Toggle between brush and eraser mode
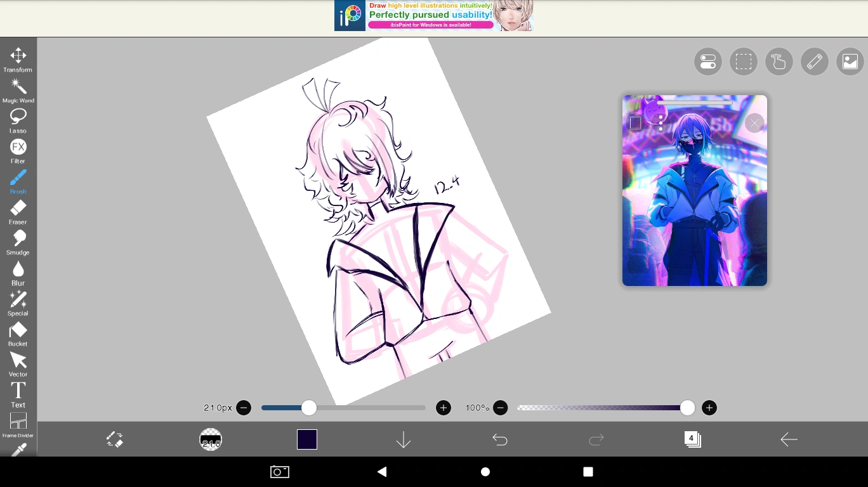 [115, 439]
